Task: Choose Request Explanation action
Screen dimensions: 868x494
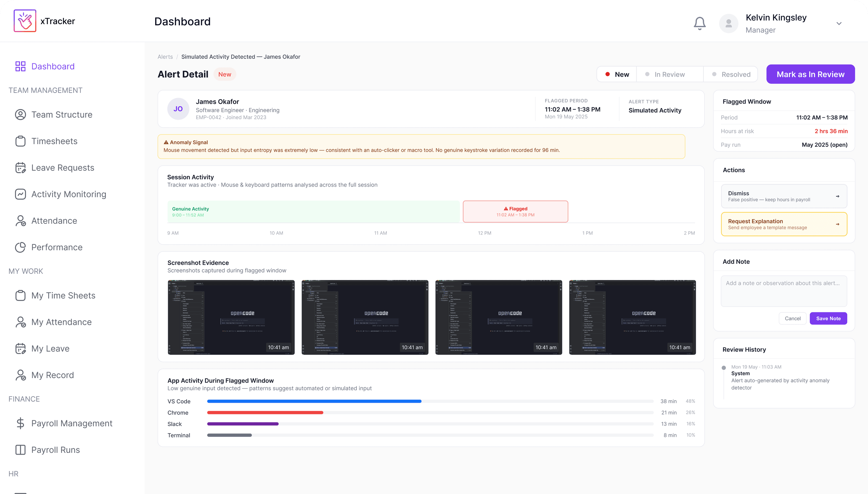Action: pos(784,224)
